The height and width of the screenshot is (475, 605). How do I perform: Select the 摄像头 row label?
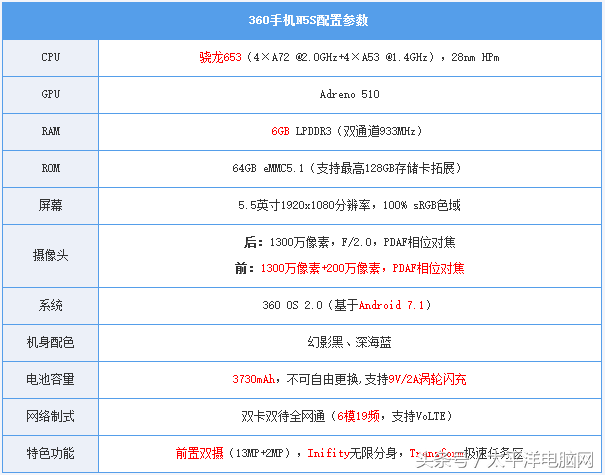[51, 255]
